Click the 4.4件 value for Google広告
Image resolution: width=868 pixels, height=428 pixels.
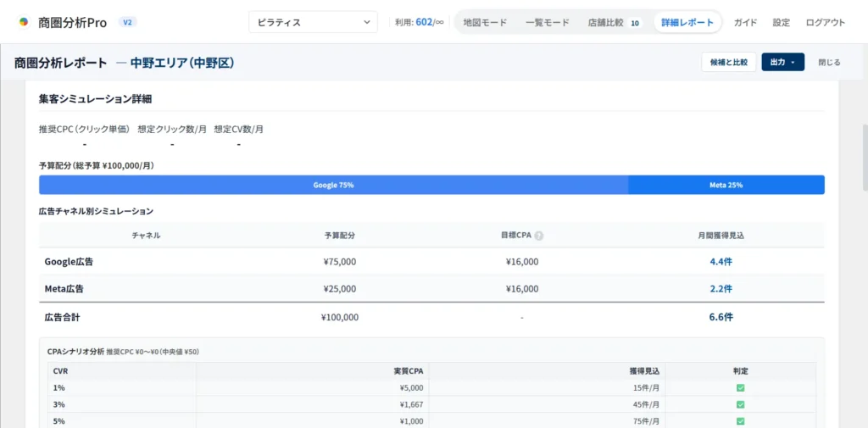point(721,261)
